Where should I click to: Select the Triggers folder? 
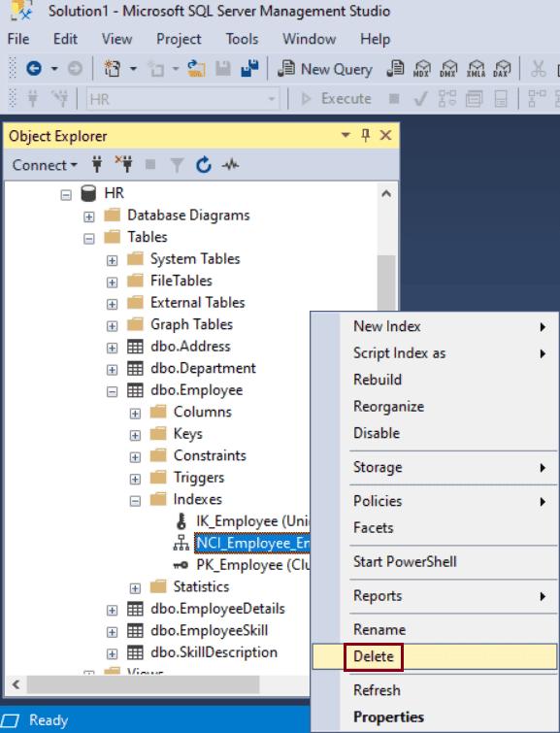coord(199,478)
